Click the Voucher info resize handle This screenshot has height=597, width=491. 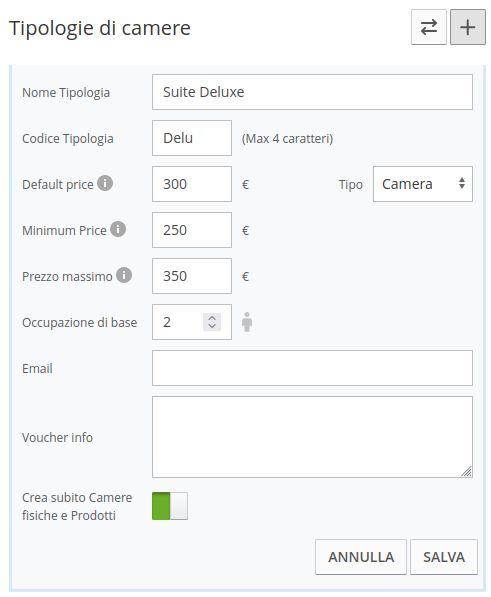[467, 472]
